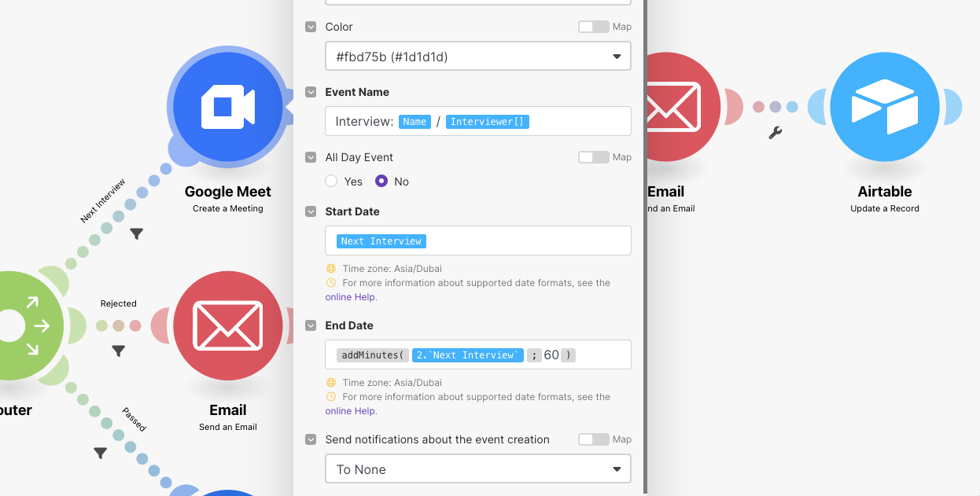Toggle the All Day Event field checkbox
Screen dimensions: 980x496
click(311, 157)
